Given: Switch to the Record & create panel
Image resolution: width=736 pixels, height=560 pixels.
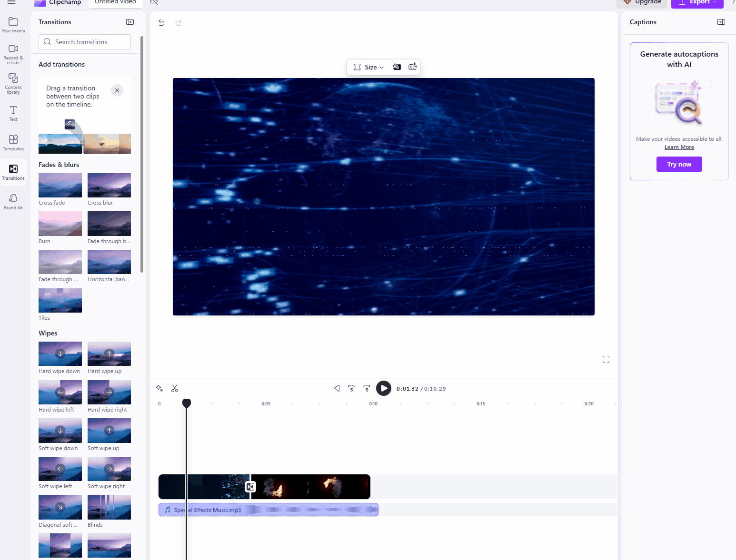Looking at the screenshot, I should coord(13,52).
